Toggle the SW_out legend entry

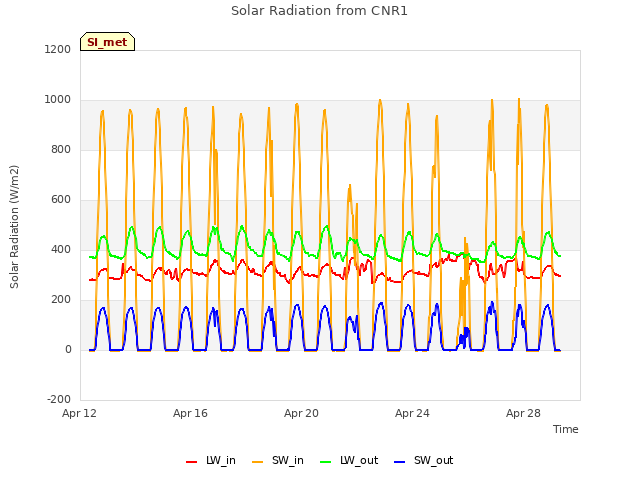pyautogui.click(x=424, y=461)
